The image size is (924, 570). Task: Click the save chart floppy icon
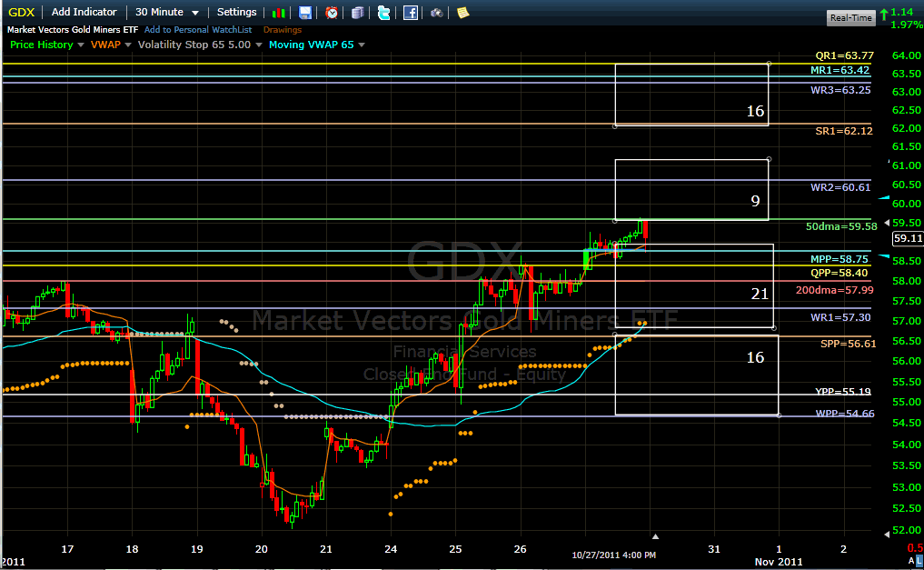pos(304,13)
